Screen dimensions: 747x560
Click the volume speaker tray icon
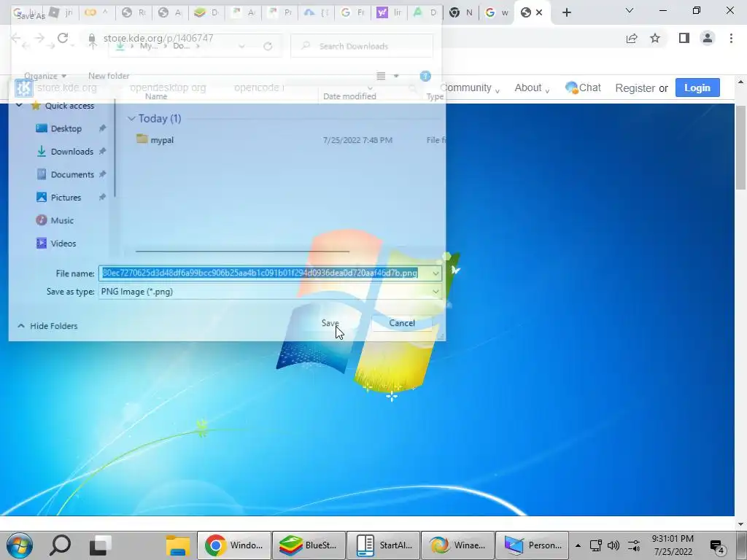click(x=613, y=545)
